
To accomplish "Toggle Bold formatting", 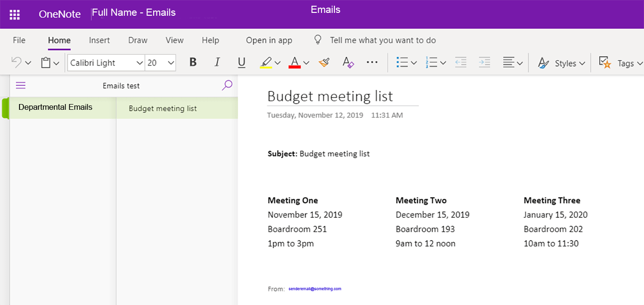I will (193, 63).
